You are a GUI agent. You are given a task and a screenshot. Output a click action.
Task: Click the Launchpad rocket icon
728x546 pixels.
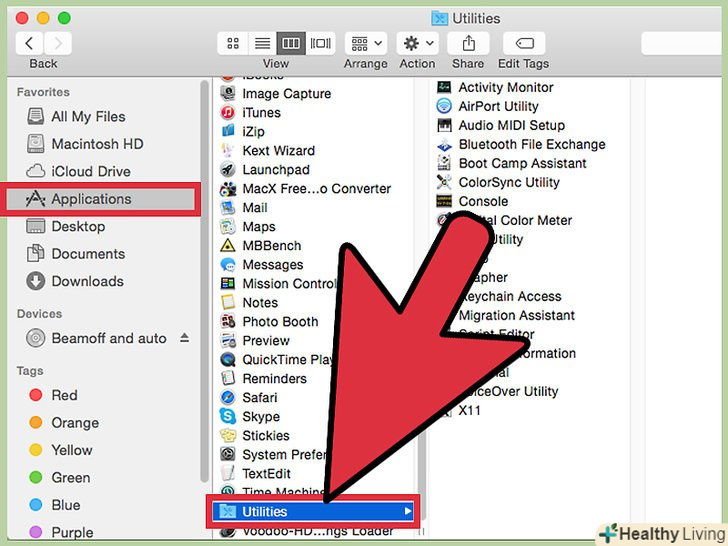click(228, 169)
